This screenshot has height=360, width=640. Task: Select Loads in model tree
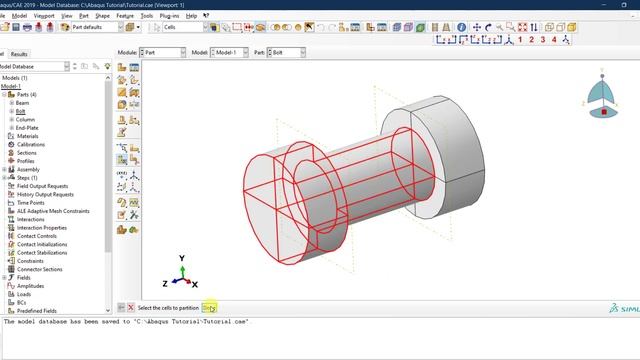(x=24, y=294)
